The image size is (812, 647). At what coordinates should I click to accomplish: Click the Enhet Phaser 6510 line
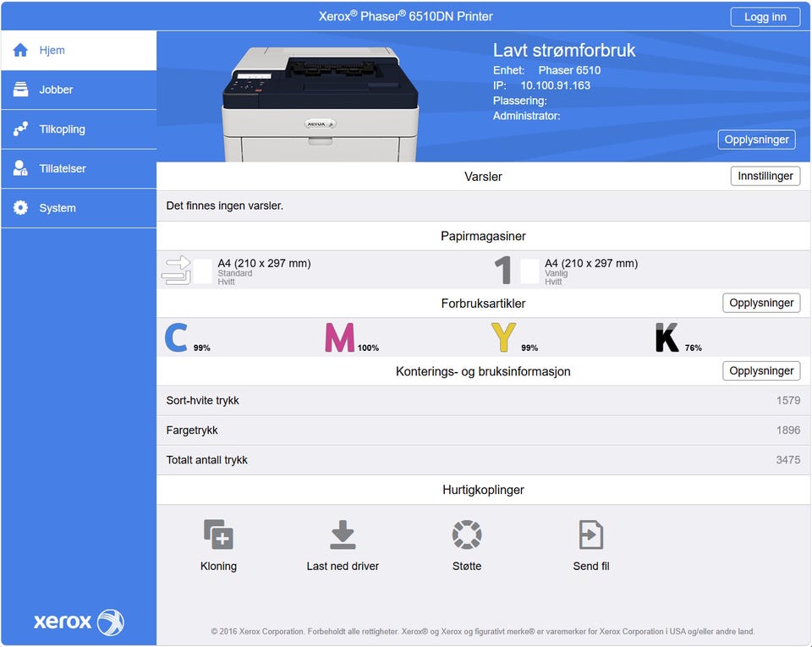[547, 70]
